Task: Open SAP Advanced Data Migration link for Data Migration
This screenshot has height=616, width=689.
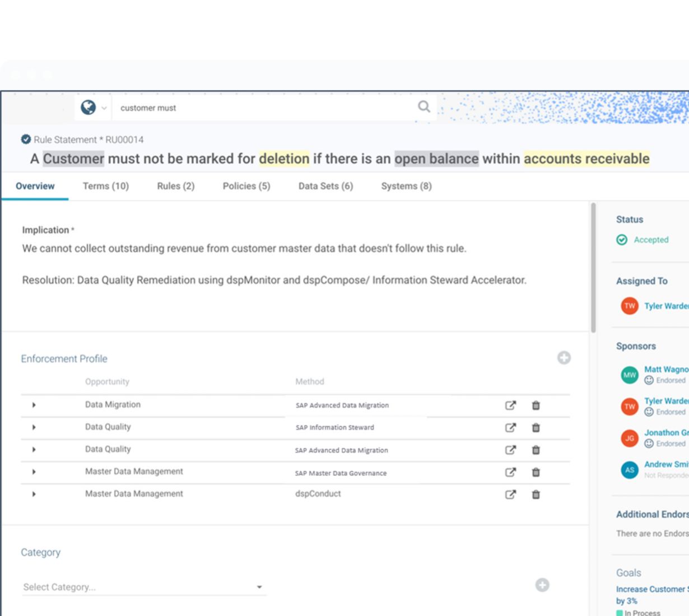Action: (510, 405)
